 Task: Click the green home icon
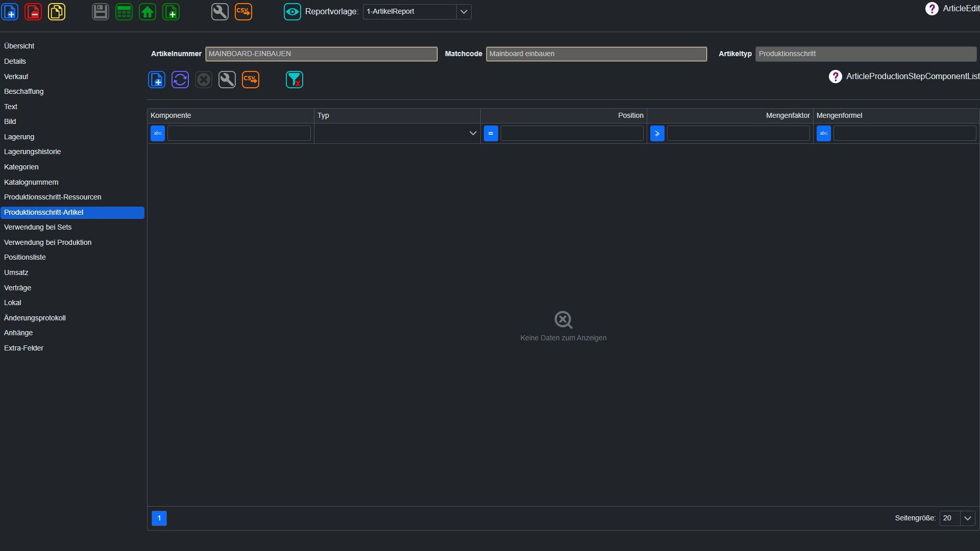(x=148, y=12)
